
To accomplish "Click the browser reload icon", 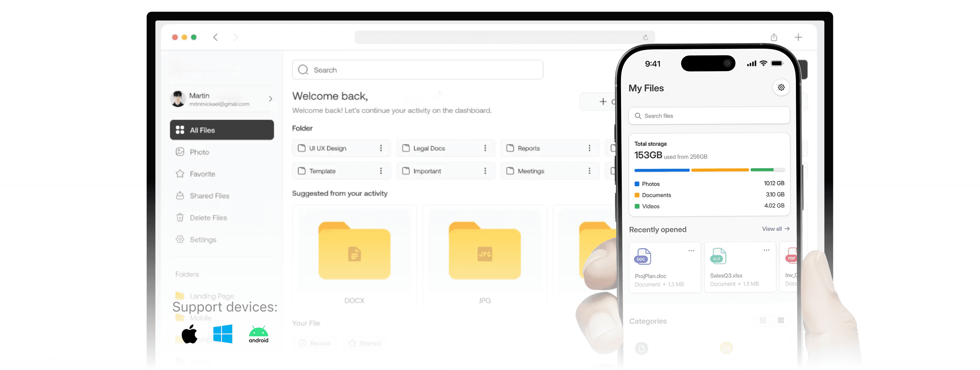I will click(645, 37).
